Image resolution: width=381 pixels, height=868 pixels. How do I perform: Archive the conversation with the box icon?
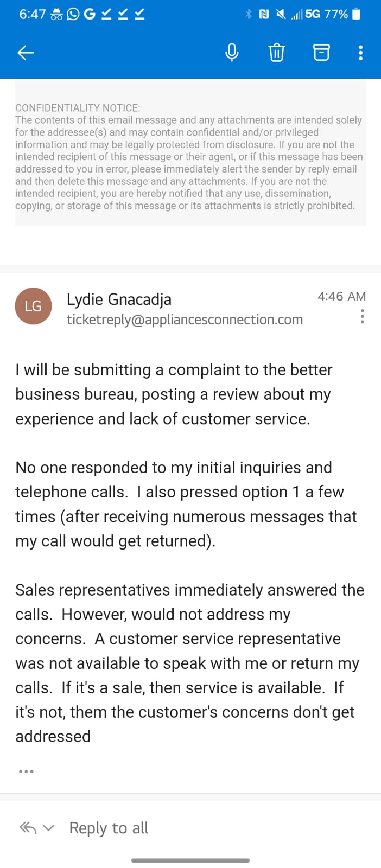(x=321, y=53)
